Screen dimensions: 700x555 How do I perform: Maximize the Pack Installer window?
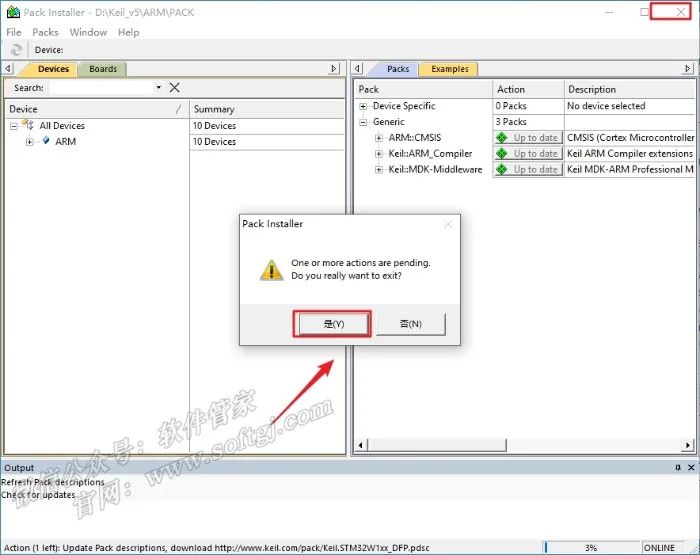[x=644, y=12]
